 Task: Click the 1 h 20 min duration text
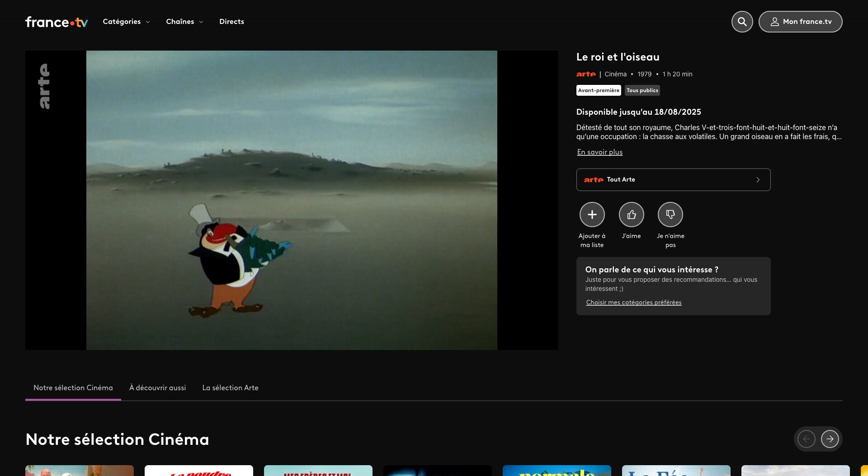[x=677, y=74]
